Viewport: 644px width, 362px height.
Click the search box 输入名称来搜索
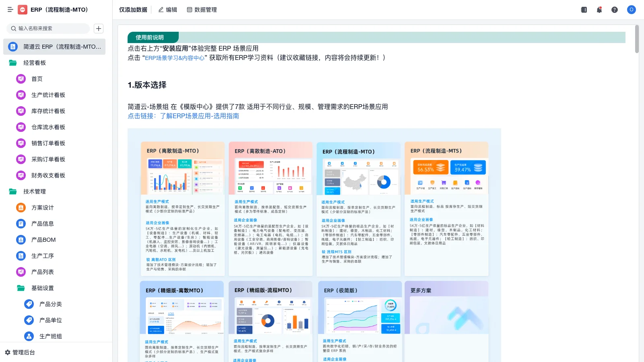48,28
